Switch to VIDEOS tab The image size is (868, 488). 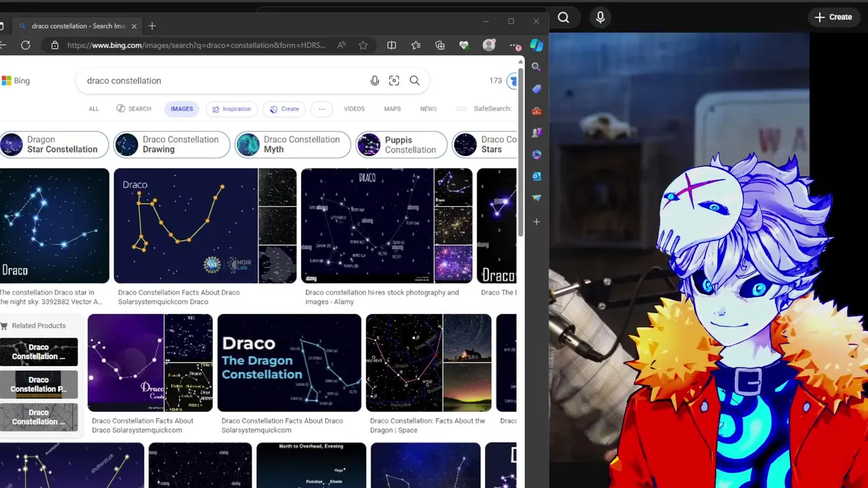coord(354,109)
